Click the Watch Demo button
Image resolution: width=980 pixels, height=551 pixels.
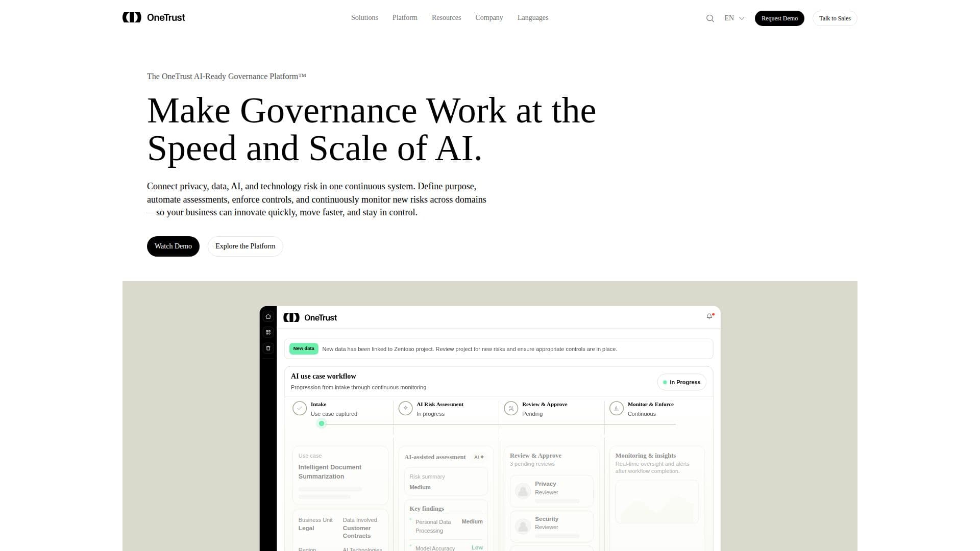click(173, 246)
